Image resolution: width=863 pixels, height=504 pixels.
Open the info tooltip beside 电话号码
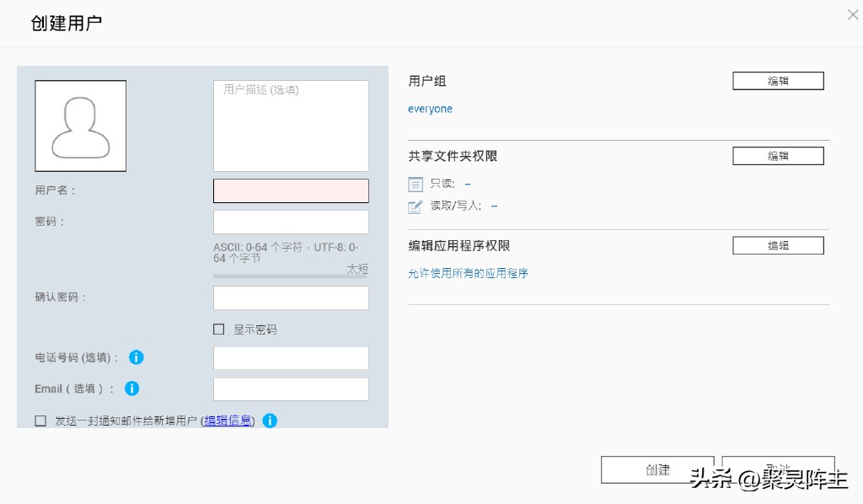pyautogui.click(x=136, y=357)
